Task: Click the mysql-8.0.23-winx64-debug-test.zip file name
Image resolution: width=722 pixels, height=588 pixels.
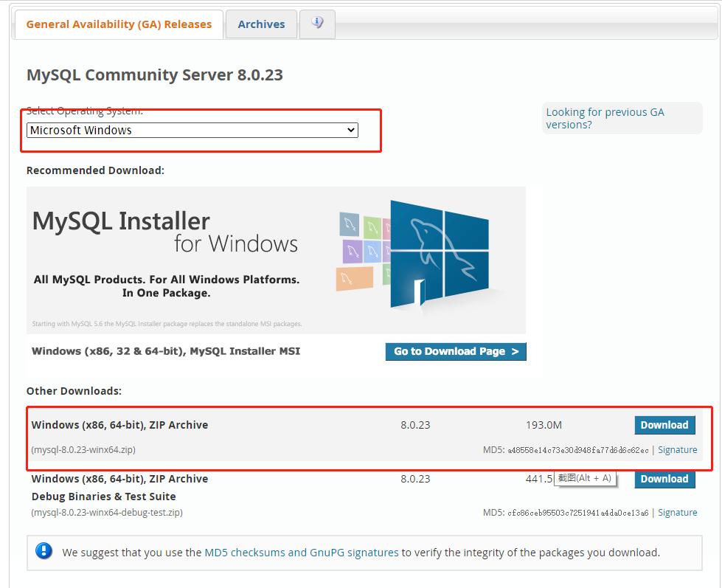Action: (107, 513)
